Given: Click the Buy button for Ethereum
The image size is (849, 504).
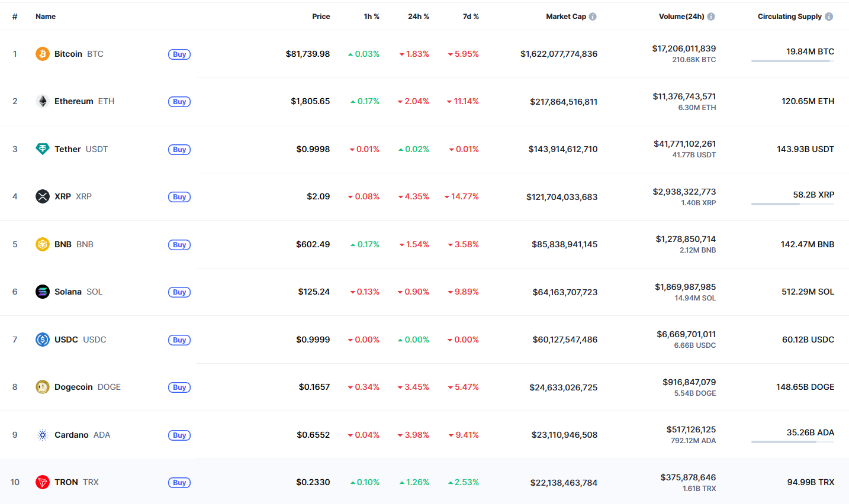Looking at the screenshot, I should click(x=179, y=102).
